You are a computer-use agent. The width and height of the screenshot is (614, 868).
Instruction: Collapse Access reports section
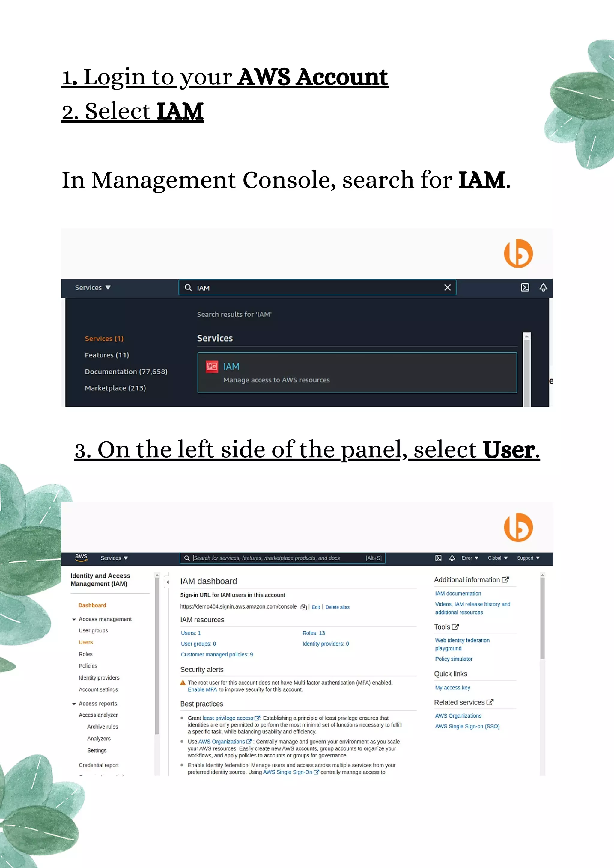(74, 704)
